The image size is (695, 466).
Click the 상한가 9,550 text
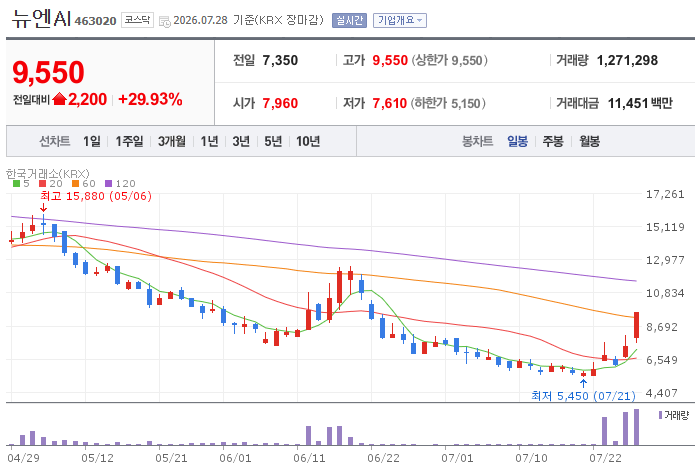tap(449, 60)
